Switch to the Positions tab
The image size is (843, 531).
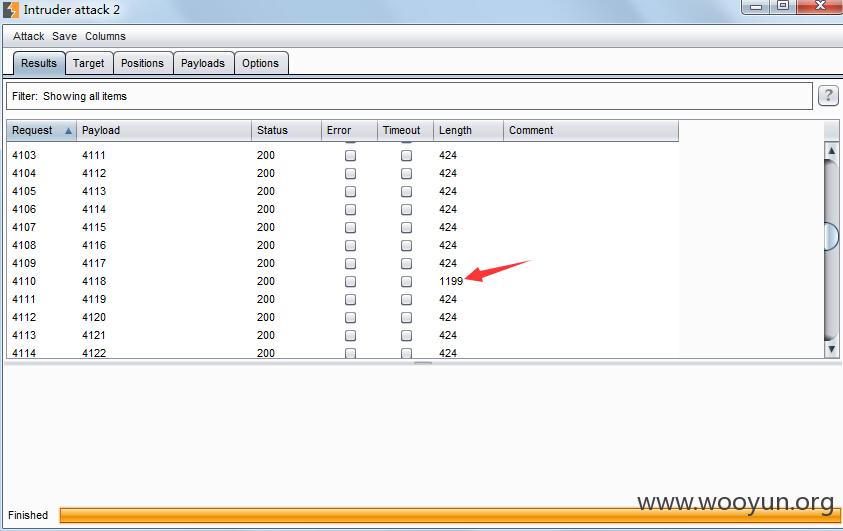point(142,63)
